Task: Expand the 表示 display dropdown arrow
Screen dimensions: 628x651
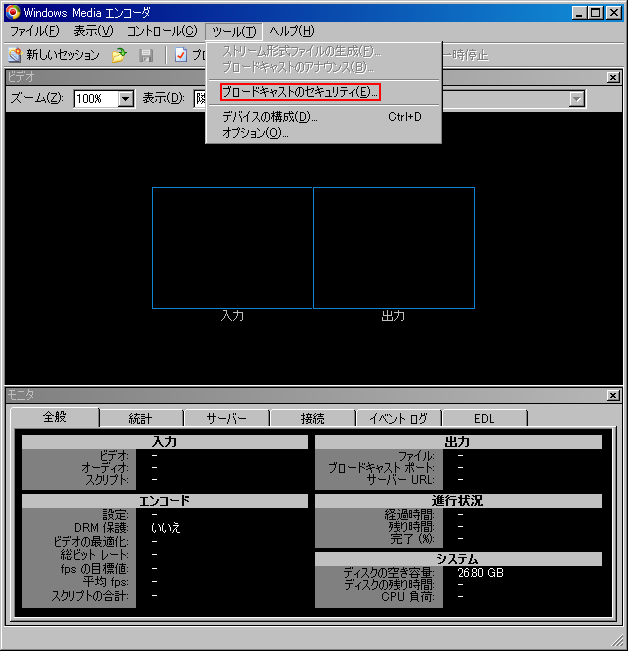Action: [x=576, y=98]
